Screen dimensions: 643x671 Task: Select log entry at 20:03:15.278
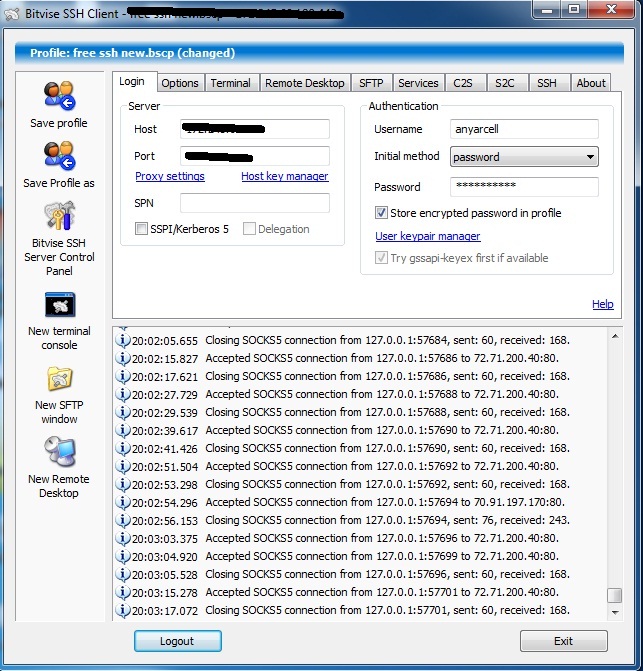click(x=338, y=592)
